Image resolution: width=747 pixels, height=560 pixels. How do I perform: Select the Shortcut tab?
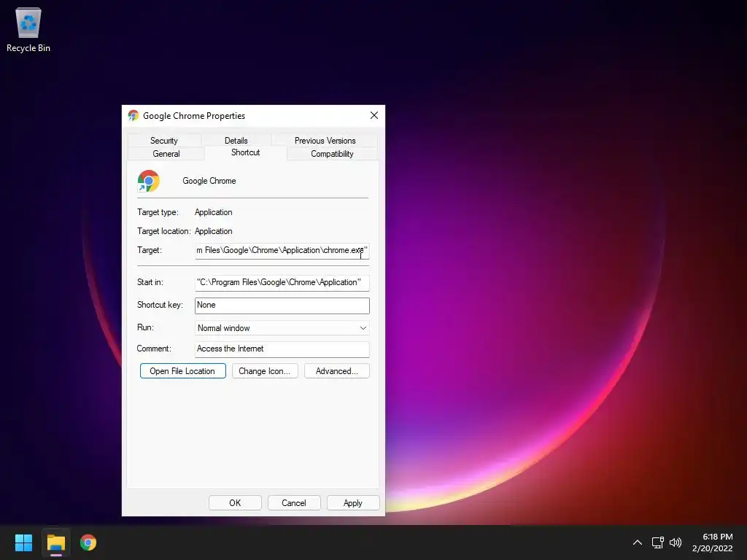click(x=245, y=152)
